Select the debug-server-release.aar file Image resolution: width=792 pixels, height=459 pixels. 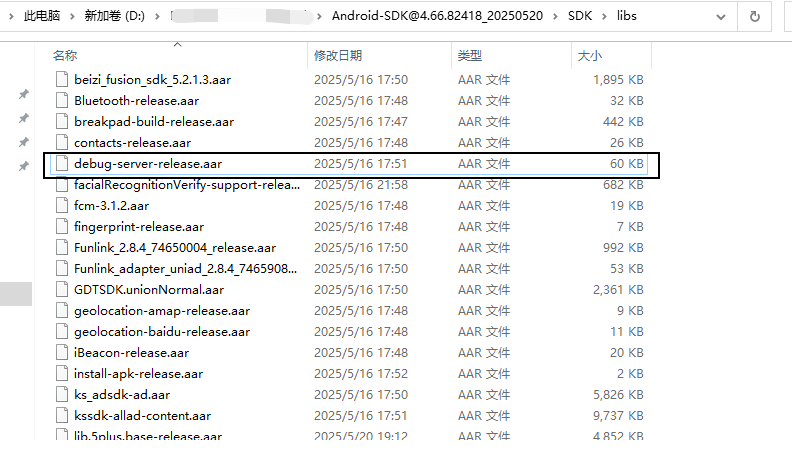tap(147, 163)
